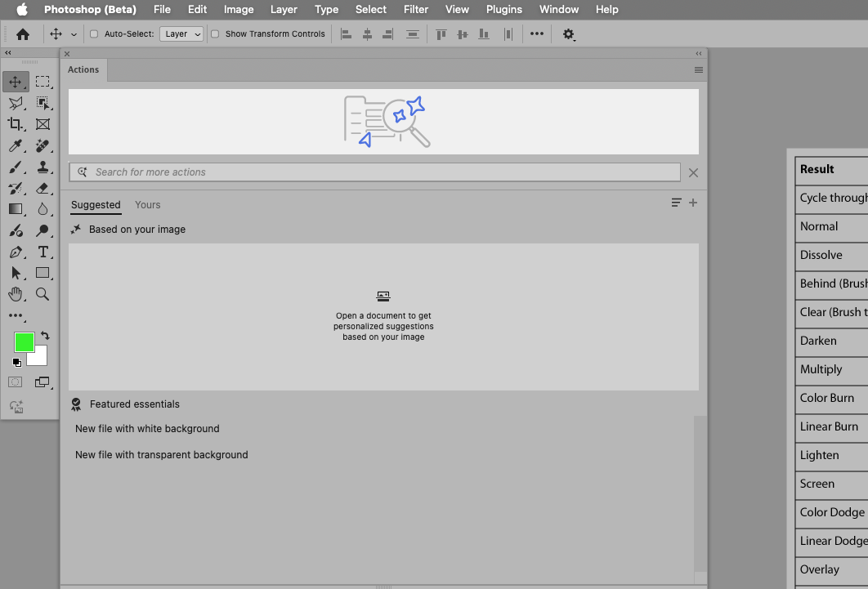Select the Crop tool
Image resolution: width=868 pixels, height=589 pixels.
(16, 124)
